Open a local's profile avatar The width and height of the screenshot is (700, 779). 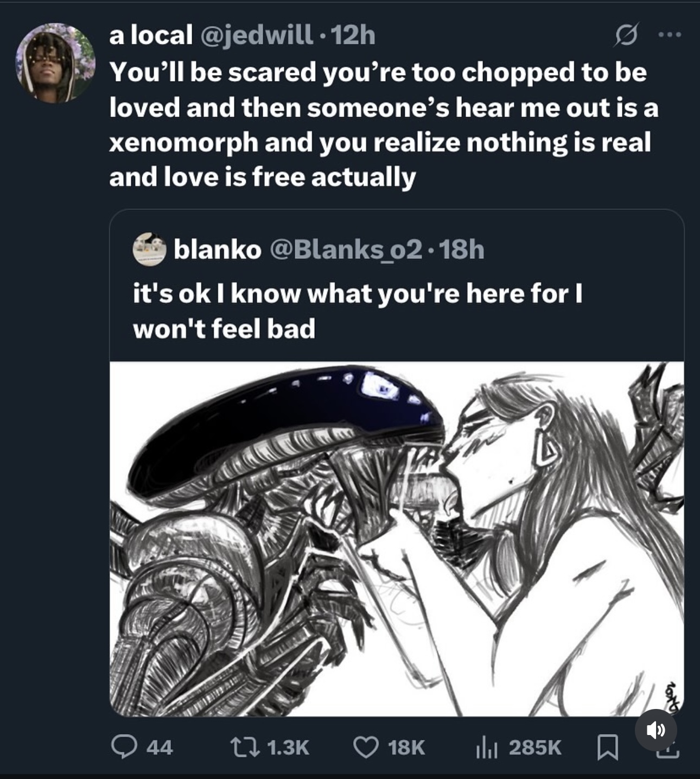(55, 63)
